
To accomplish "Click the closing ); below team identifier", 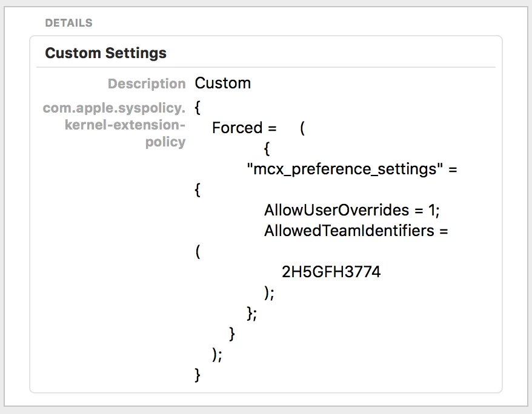I will (x=269, y=293).
